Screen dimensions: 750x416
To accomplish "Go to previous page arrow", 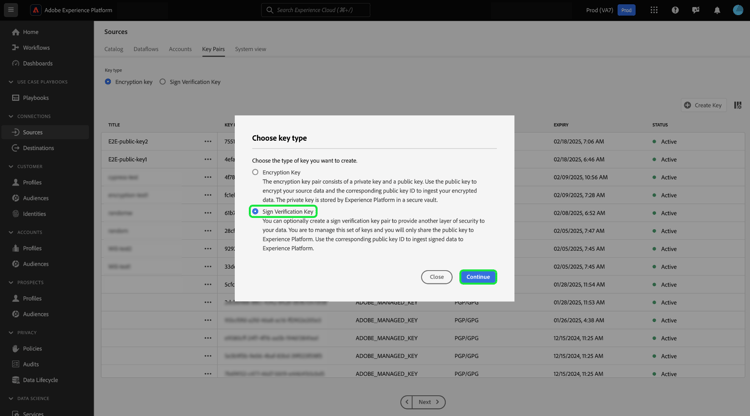I will pos(407,402).
